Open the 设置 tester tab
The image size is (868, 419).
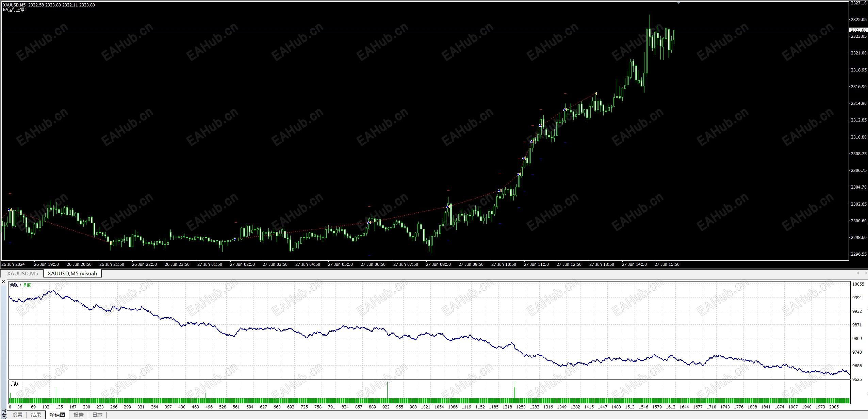click(x=17, y=415)
